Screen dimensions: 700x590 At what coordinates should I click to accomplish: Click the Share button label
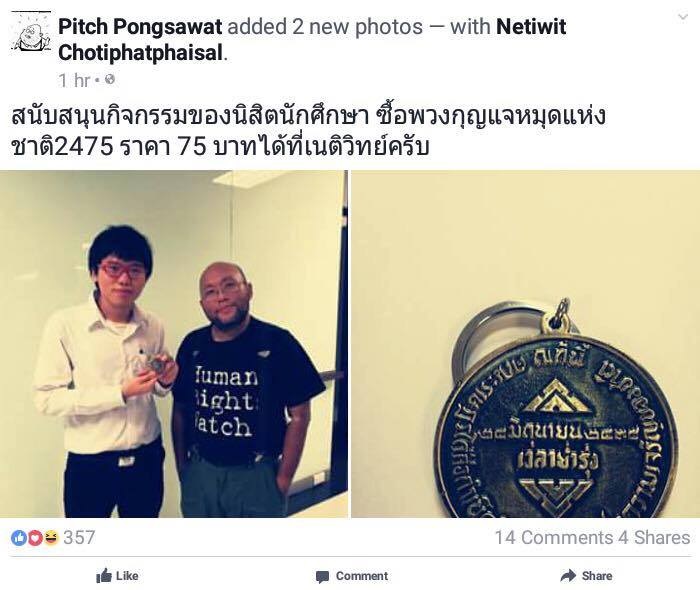[597, 576]
